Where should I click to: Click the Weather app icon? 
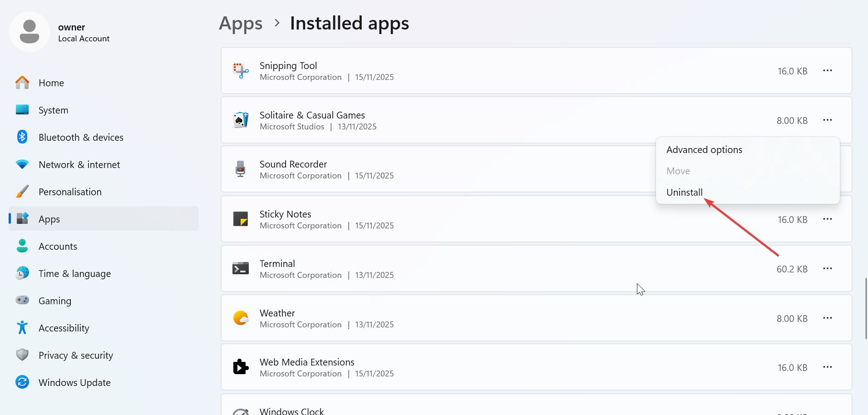click(241, 318)
